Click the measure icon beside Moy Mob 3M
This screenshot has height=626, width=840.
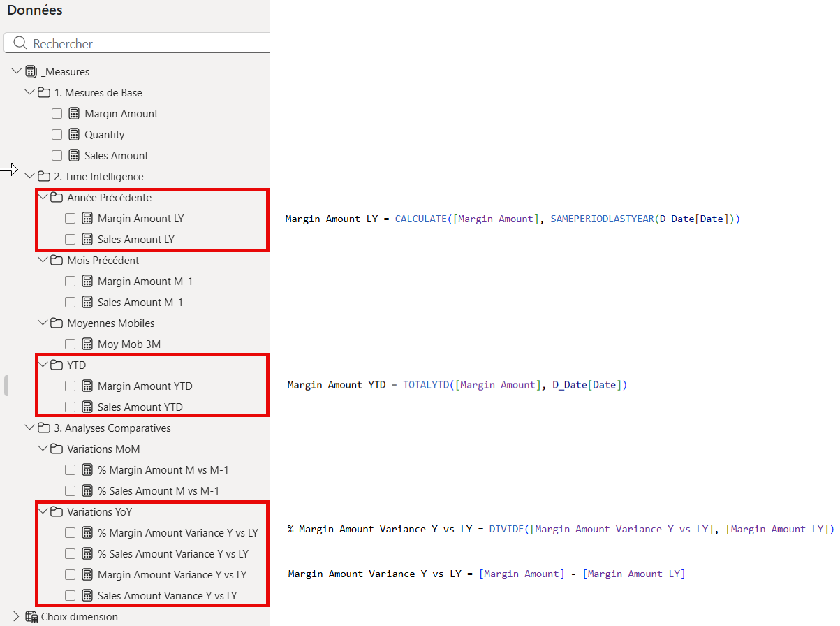click(87, 344)
